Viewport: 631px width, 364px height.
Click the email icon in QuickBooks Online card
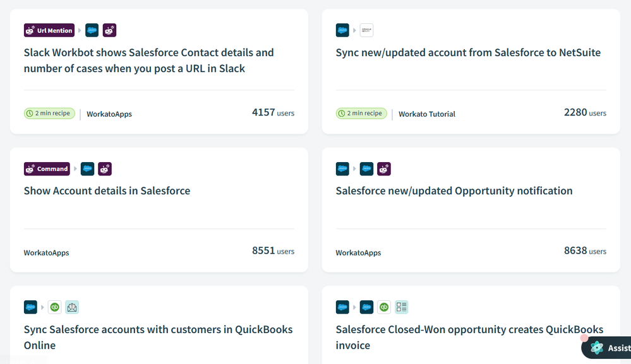[x=72, y=307]
